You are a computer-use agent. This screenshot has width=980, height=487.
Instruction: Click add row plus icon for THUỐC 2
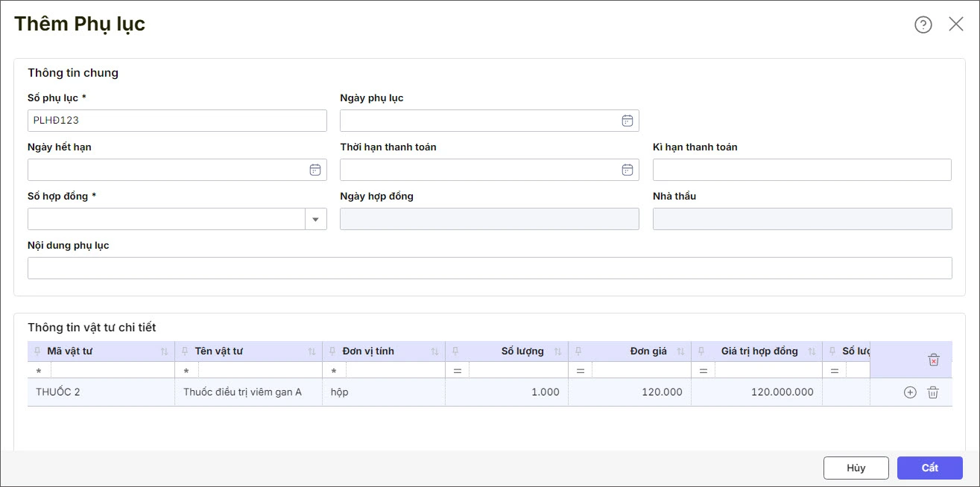(910, 392)
